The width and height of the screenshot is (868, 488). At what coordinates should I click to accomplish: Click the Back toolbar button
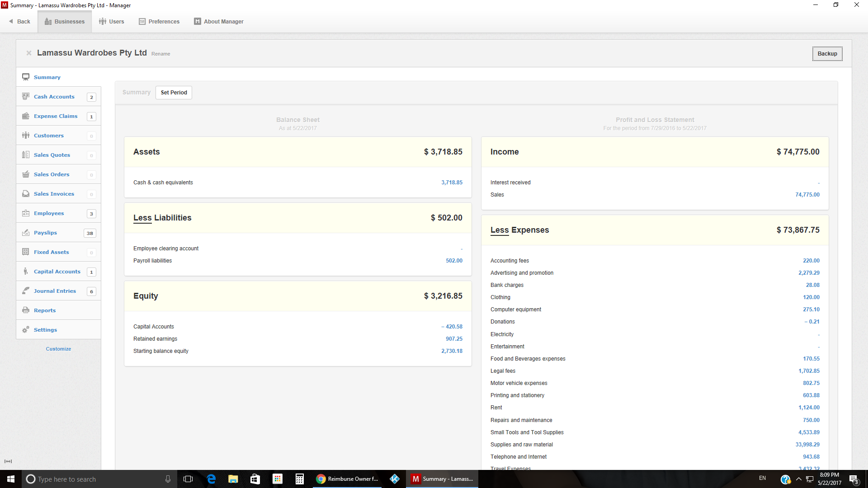pos(19,21)
